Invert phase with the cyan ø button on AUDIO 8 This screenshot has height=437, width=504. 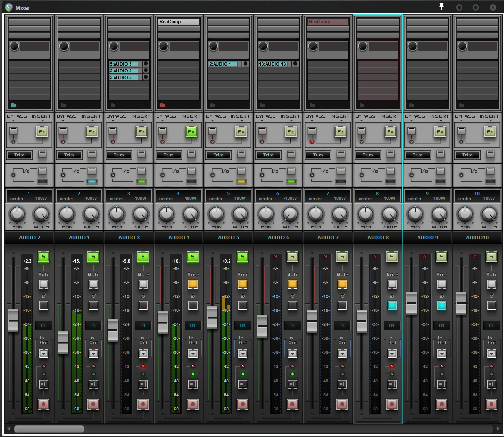(x=392, y=305)
